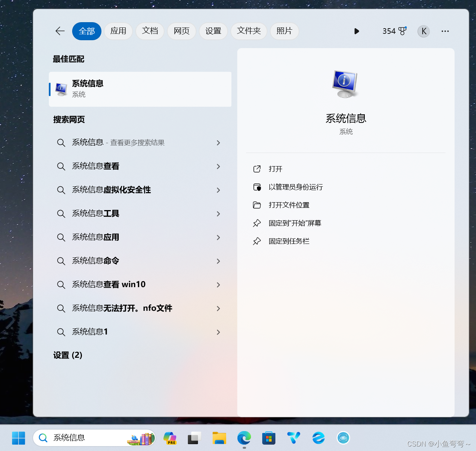Image resolution: width=476 pixels, height=451 pixels.
Task: Open Microsoft Edge from the taskbar
Action: (244, 438)
